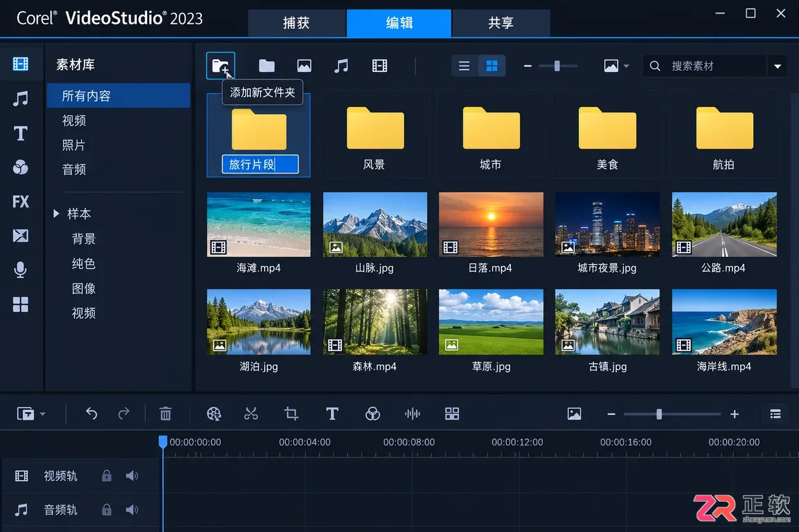Click the timeline color grading circles icon
Viewport: 799px width, 532px height.
point(372,414)
